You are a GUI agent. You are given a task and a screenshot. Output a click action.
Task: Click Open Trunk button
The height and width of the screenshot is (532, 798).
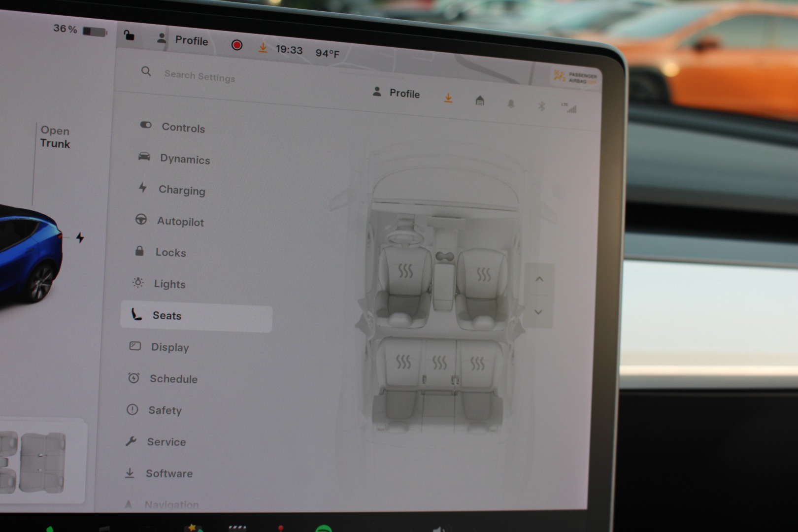pyautogui.click(x=55, y=137)
